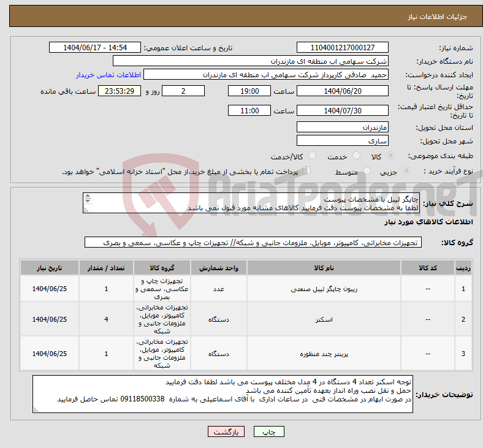The width and height of the screenshot is (483, 448).
Task: Click the item name اسکنر
Action: tap(324, 319)
